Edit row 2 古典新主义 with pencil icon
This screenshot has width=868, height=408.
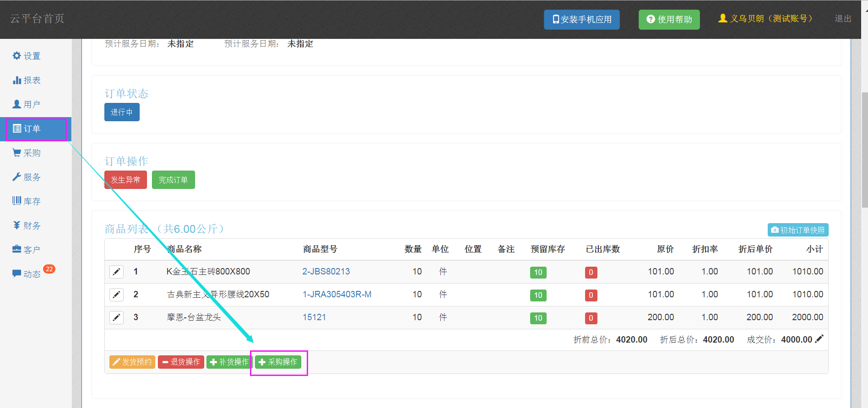pyautogui.click(x=117, y=295)
